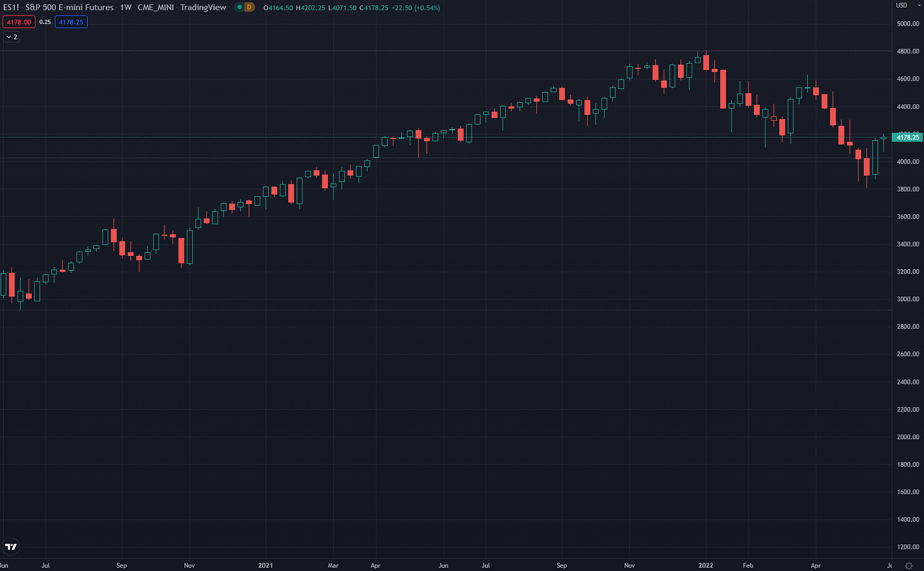This screenshot has width=924, height=571.
Task: Click the 1200.00 price axis label
Action: [x=907, y=547]
